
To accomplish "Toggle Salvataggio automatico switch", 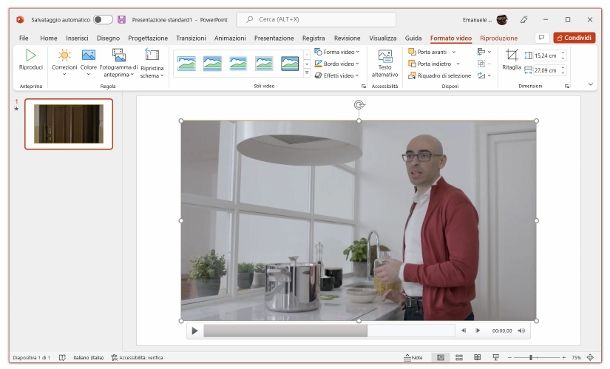I will [x=103, y=19].
